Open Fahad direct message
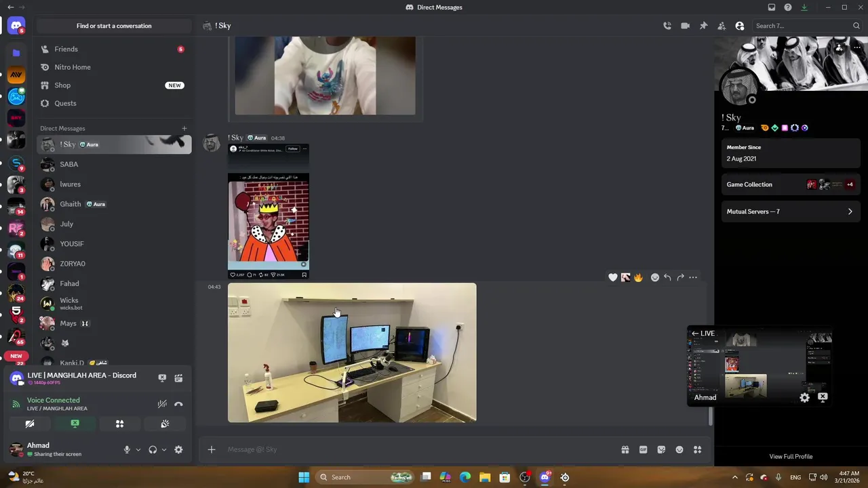This screenshot has height=488, width=868. (113, 283)
